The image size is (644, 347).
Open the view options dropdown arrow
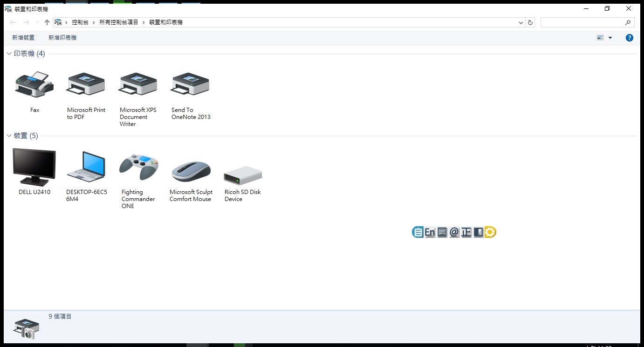tap(610, 38)
